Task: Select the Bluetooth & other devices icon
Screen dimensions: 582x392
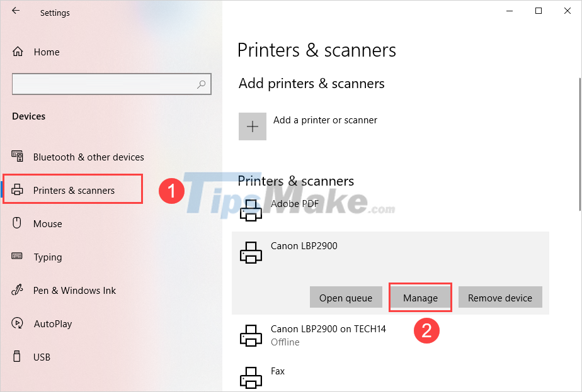Action: click(17, 157)
